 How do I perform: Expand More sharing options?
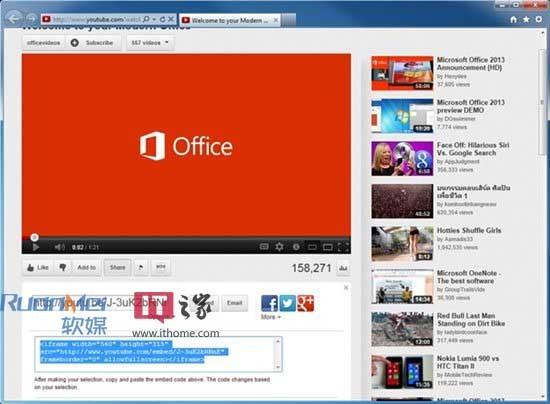coord(271,317)
